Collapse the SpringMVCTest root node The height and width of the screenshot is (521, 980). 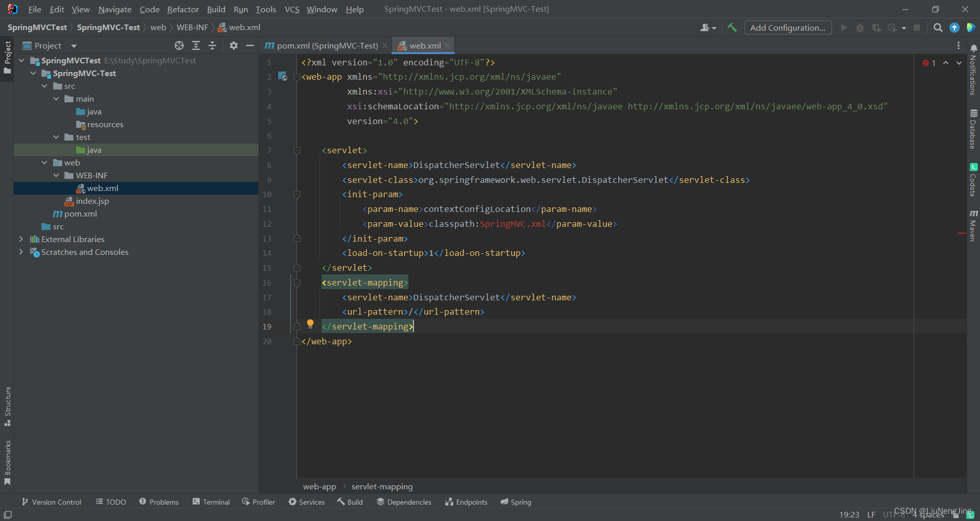(x=21, y=60)
